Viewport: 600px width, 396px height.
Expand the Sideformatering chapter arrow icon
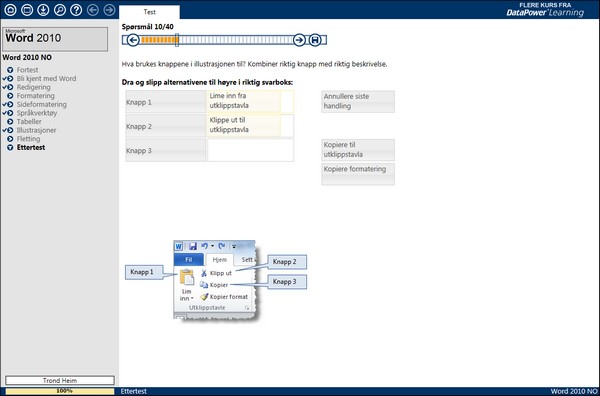pos(10,104)
